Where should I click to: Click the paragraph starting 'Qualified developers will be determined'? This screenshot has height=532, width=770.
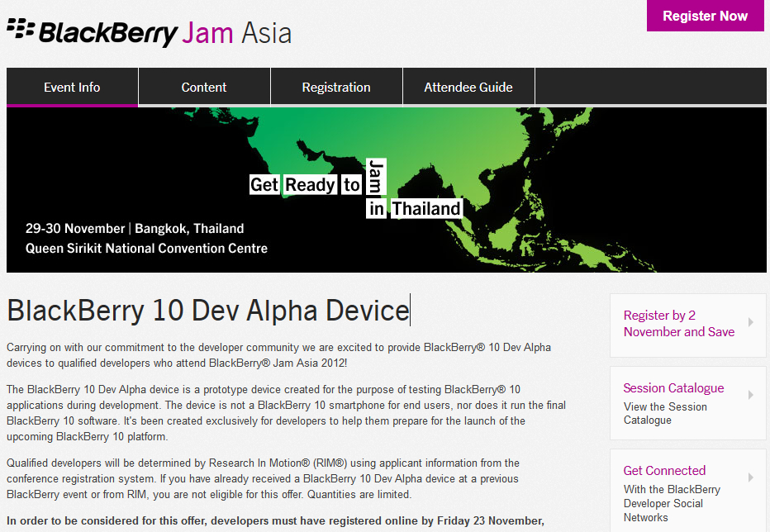[x=264, y=478]
